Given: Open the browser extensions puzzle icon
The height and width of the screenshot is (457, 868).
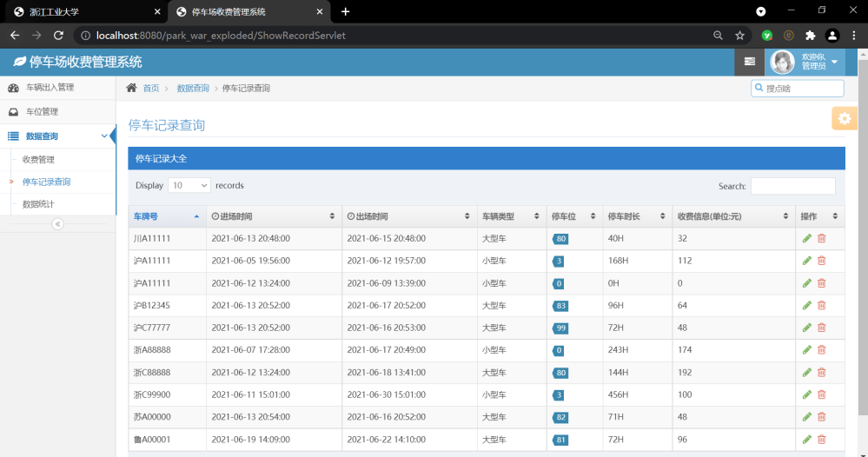Looking at the screenshot, I should point(811,36).
